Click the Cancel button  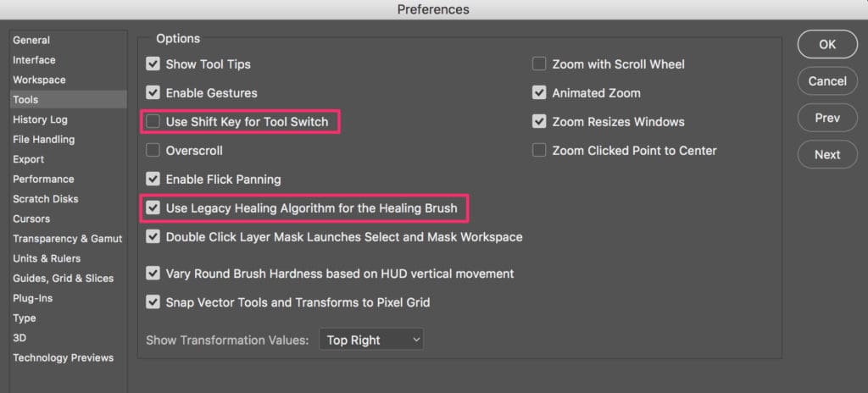pos(827,80)
